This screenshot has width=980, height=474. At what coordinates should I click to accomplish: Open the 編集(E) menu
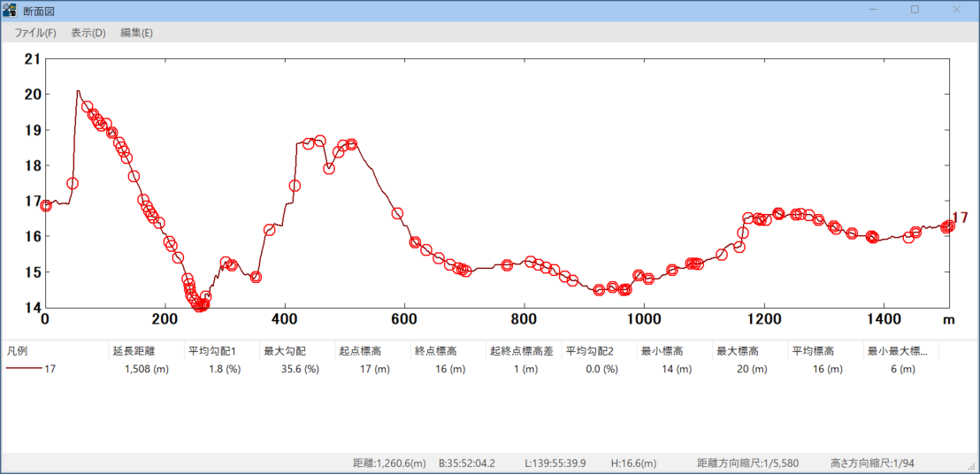[136, 33]
